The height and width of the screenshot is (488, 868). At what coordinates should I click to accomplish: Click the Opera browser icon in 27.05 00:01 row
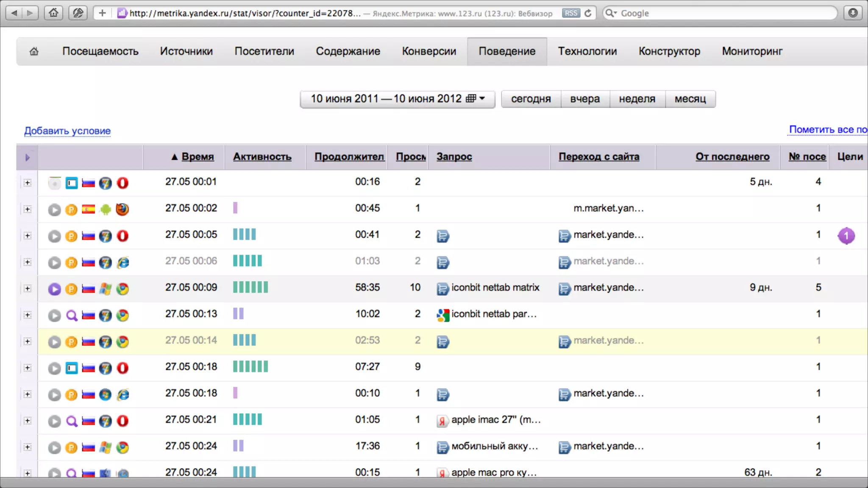[x=122, y=183]
